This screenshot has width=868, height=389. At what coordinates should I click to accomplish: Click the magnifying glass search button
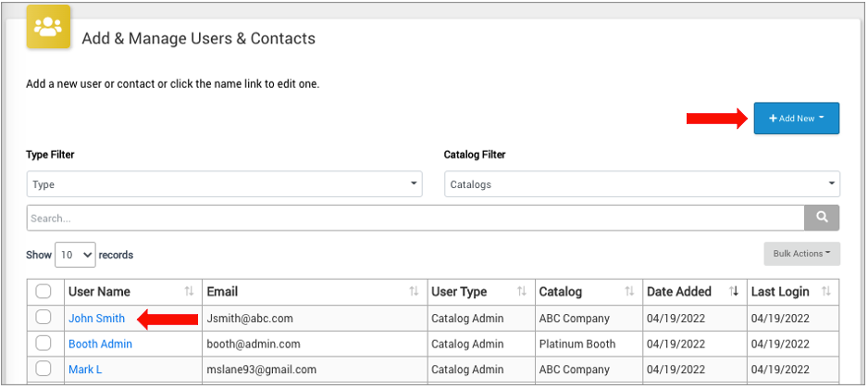pos(821,218)
